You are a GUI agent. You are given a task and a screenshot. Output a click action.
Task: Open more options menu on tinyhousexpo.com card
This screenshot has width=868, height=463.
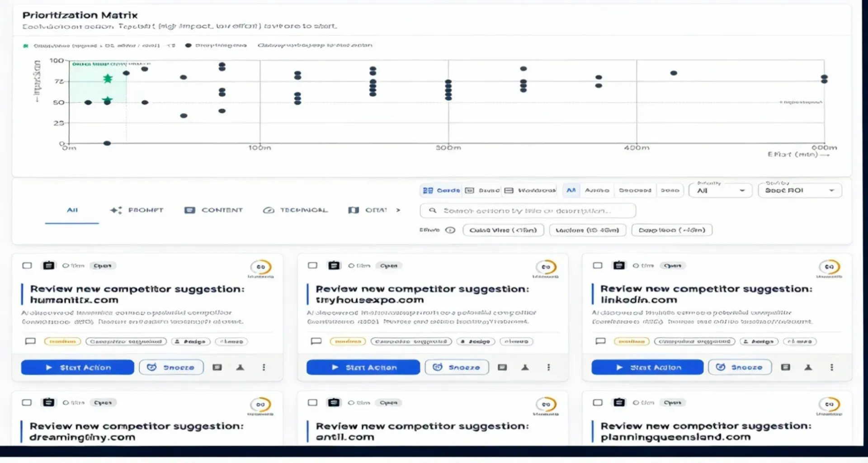tap(549, 367)
